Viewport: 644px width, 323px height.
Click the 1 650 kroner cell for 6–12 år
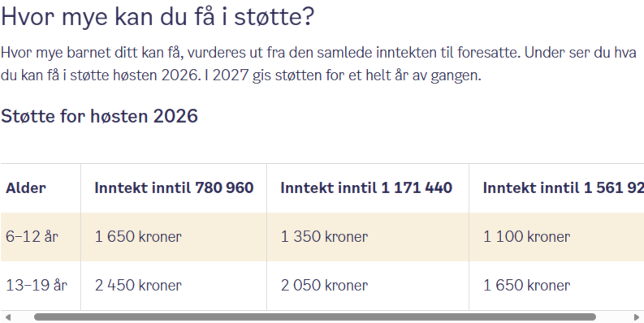point(138,236)
